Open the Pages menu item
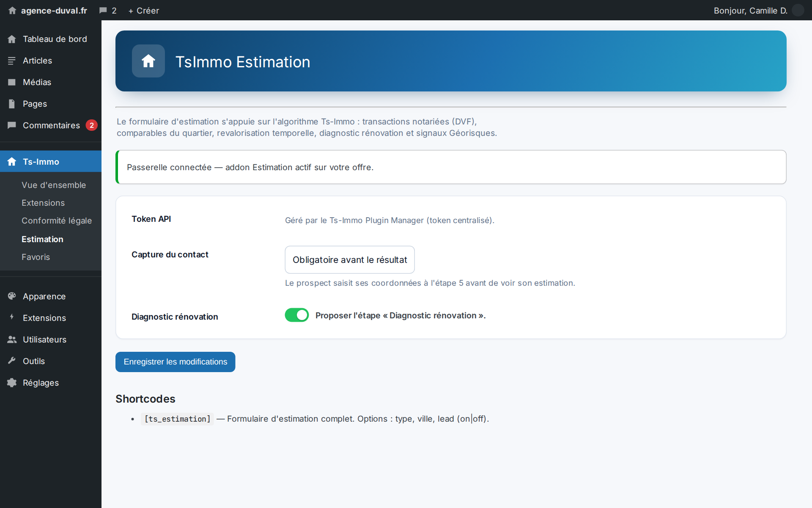Screen dimensions: 812x508 [51, 104]
